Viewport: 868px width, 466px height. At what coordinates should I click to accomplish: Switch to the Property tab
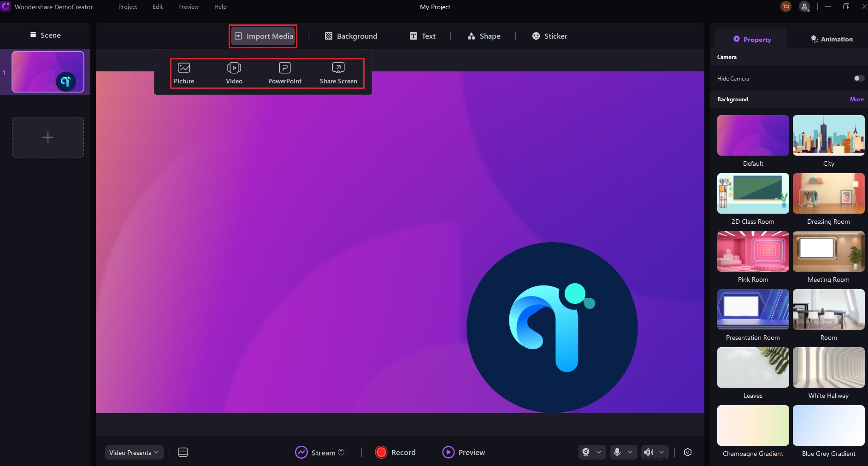(x=751, y=39)
